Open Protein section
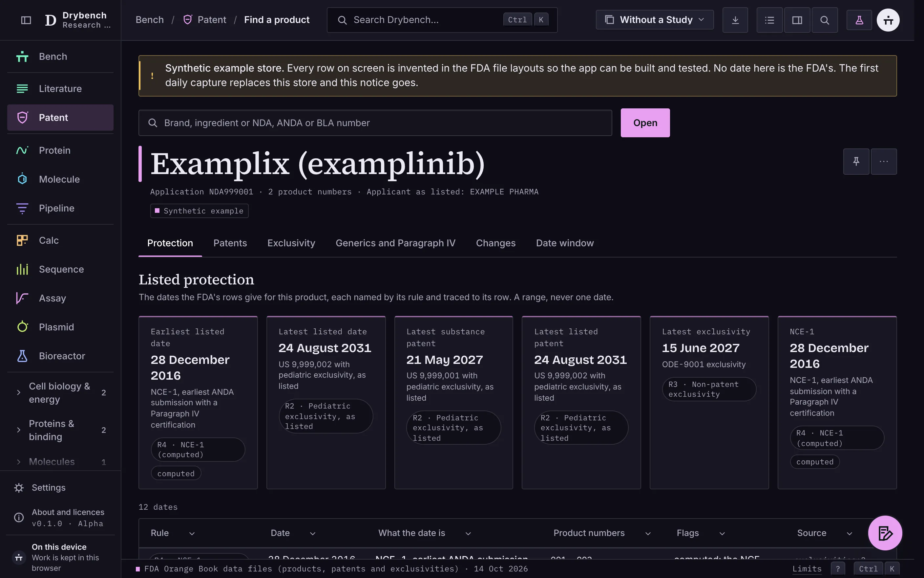This screenshot has width=924, height=578. (60, 150)
